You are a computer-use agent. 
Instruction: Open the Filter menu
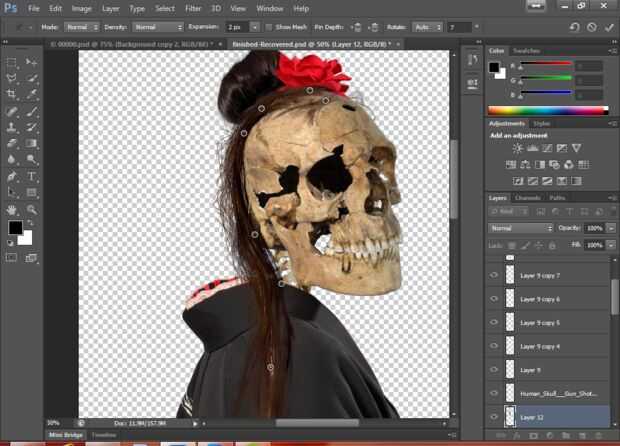193,8
